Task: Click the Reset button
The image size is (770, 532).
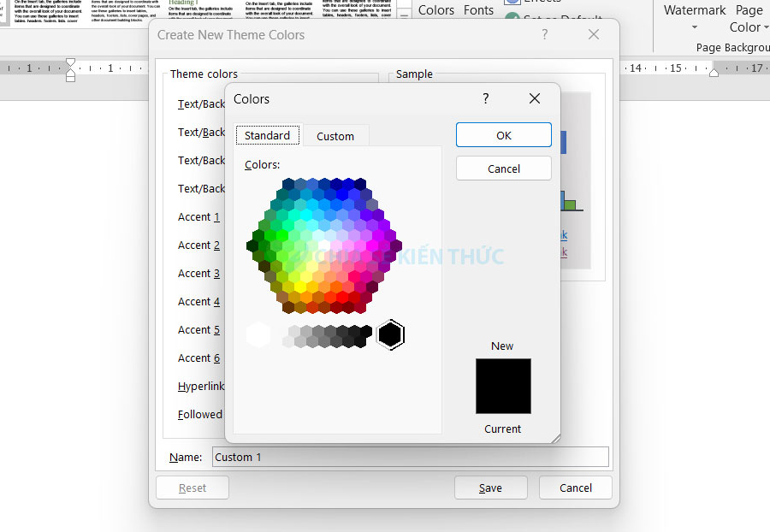Action: pyautogui.click(x=192, y=488)
